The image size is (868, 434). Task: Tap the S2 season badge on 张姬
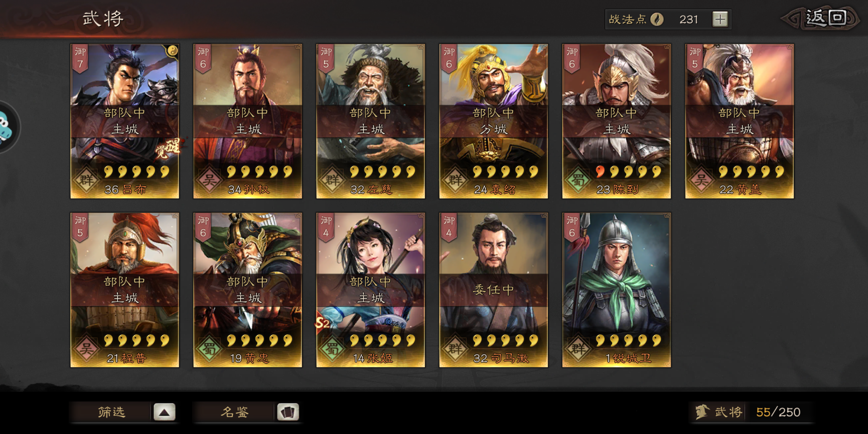click(x=322, y=323)
